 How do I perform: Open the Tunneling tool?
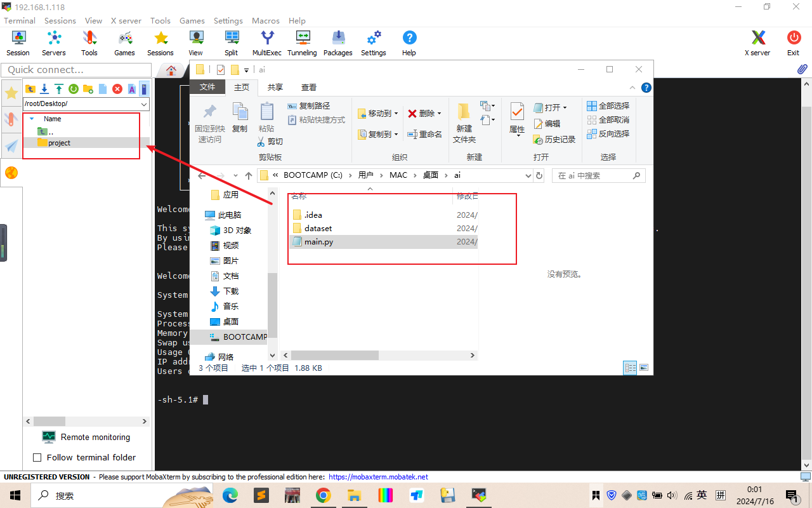(302, 43)
